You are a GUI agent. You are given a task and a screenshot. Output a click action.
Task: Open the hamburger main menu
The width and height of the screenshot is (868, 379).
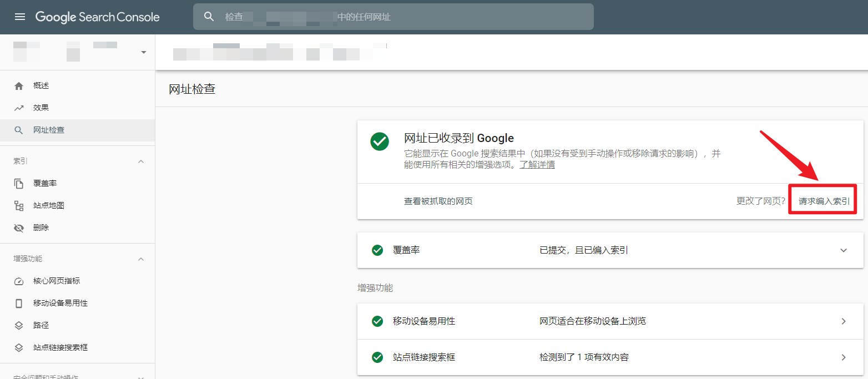pos(20,17)
